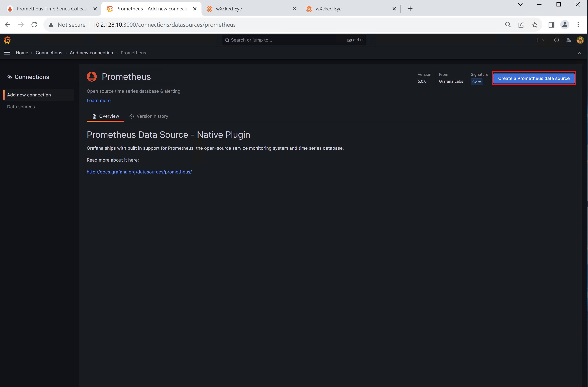Go back to the previous browser page
Screen dimensions: 588x387
(8, 25)
